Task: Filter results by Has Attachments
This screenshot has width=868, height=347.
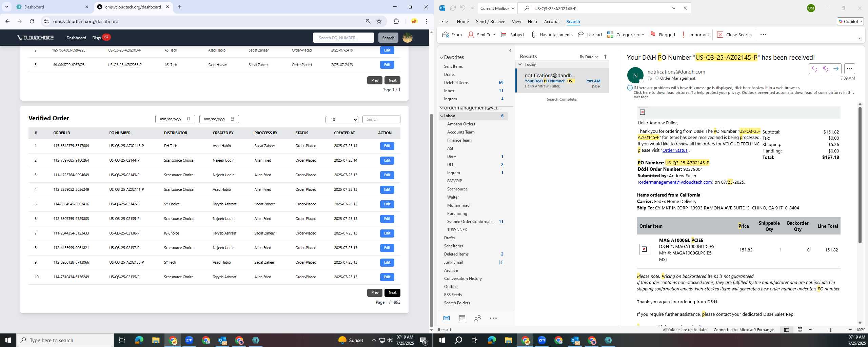Action: 552,35
